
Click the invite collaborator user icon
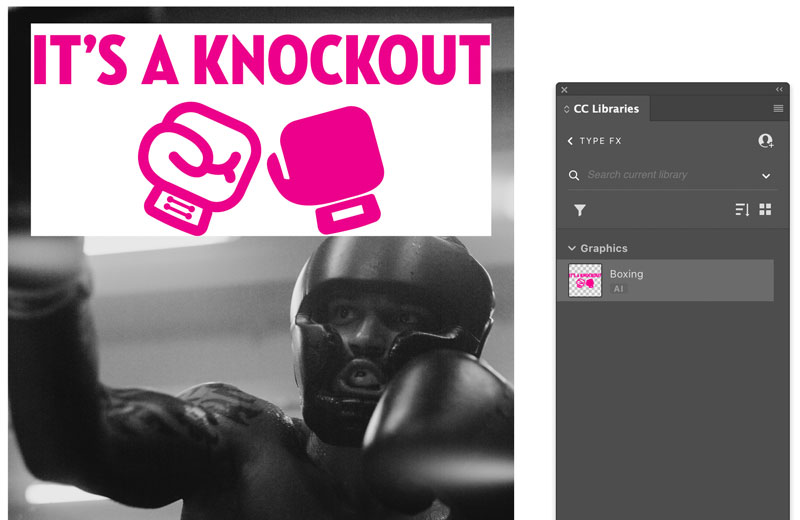[x=765, y=140]
